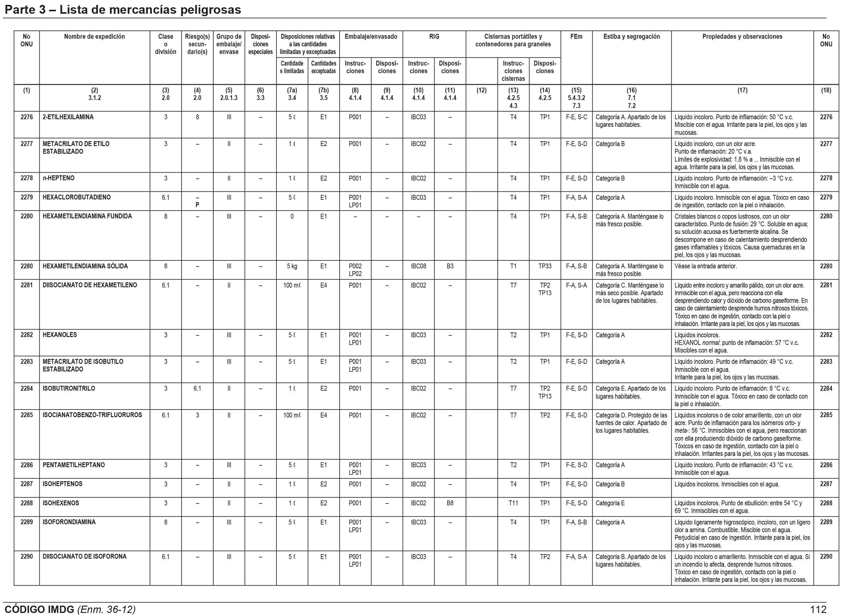Select the 'Nombre de expedición' column header
The width and height of the screenshot is (847, 616).
pyautogui.click(x=94, y=37)
